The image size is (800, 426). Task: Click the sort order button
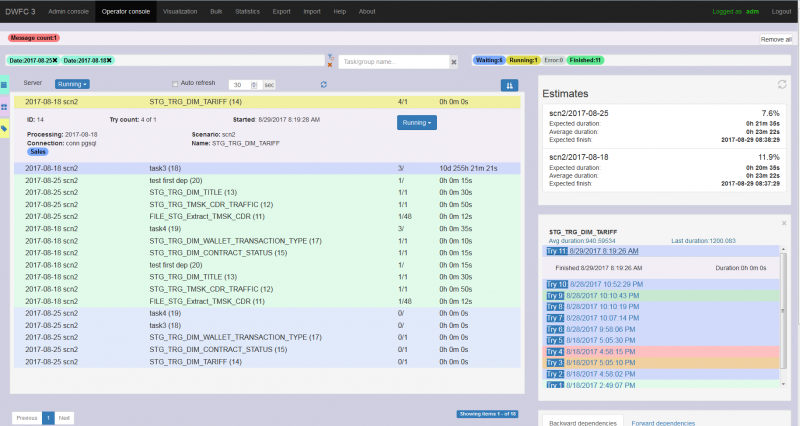(x=509, y=85)
